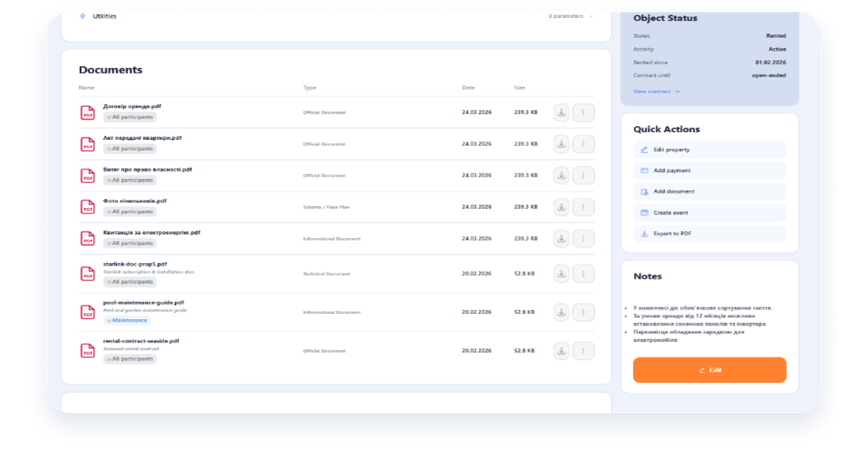Open the file name Акт передачі квартири.pdf
Screen dimensions: 868x449
tap(142, 138)
